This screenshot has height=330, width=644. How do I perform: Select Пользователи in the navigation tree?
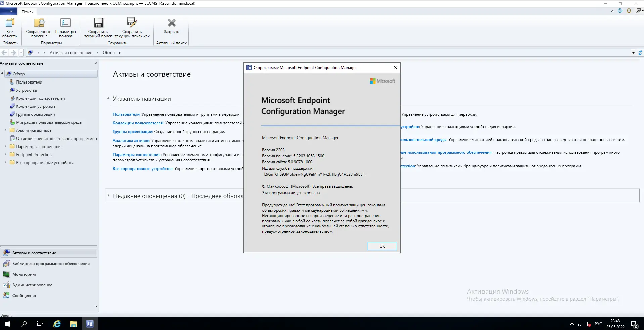pos(29,82)
